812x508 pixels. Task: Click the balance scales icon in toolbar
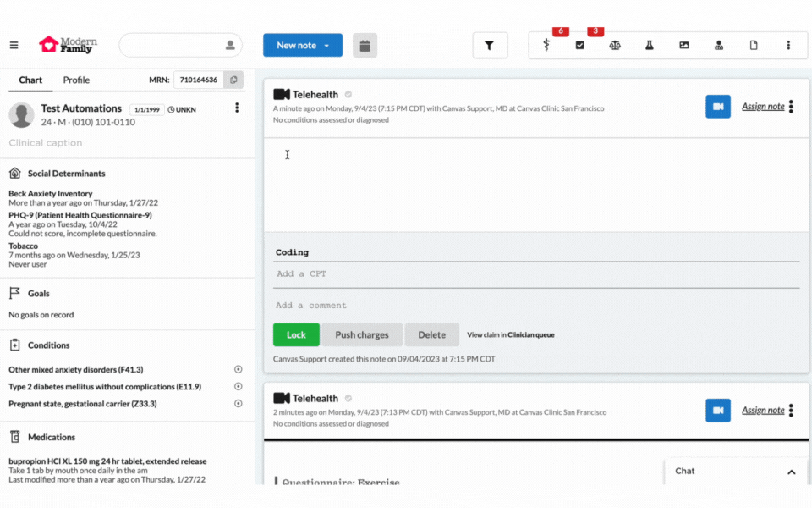pyautogui.click(x=615, y=46)
